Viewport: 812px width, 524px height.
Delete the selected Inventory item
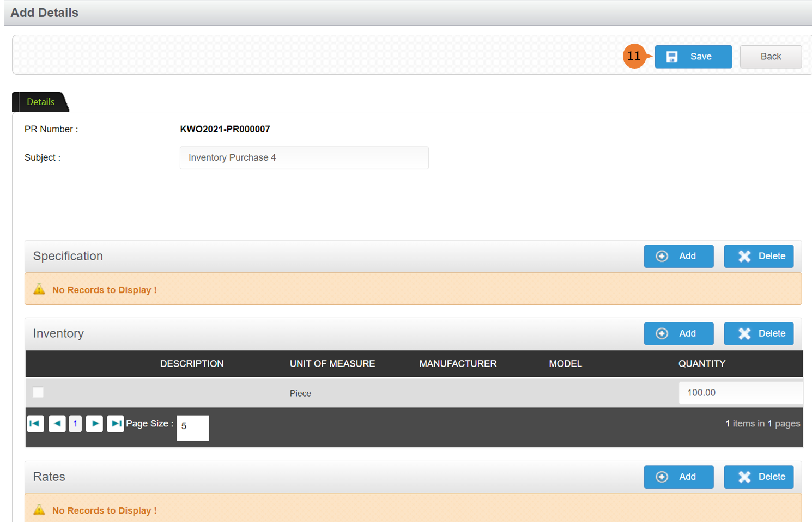(x=759, y=333)
